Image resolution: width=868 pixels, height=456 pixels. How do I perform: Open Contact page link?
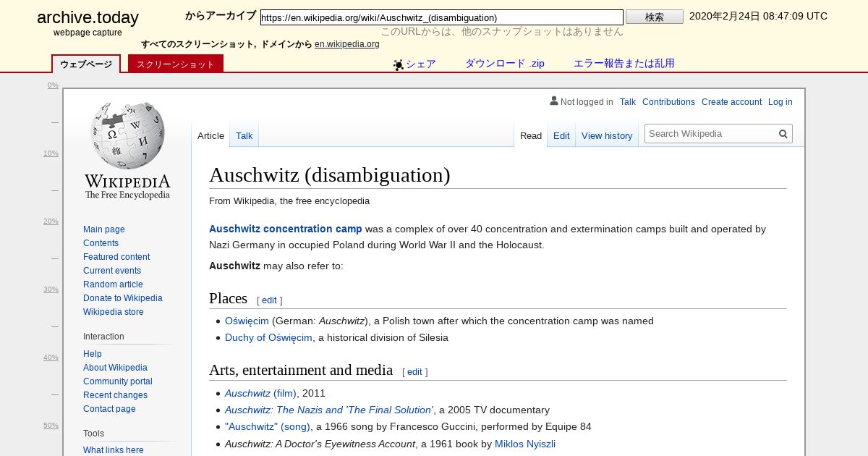click(x=109, y=409)
